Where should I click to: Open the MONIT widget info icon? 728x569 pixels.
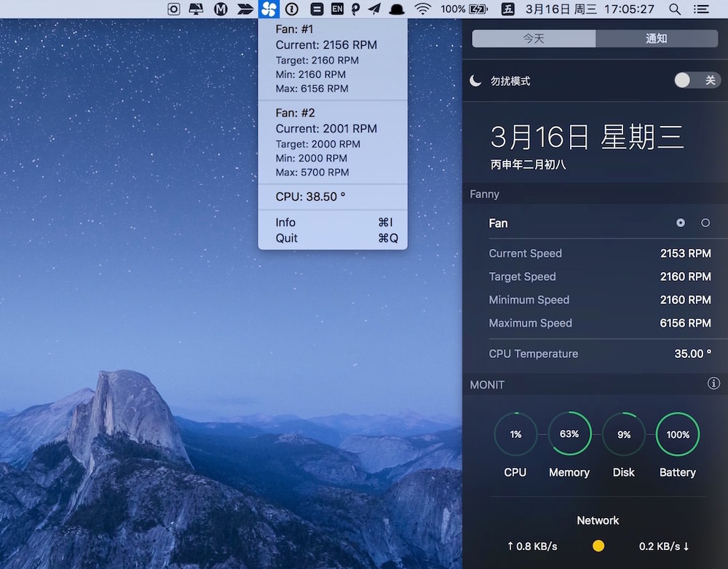(x=714, y=384)
